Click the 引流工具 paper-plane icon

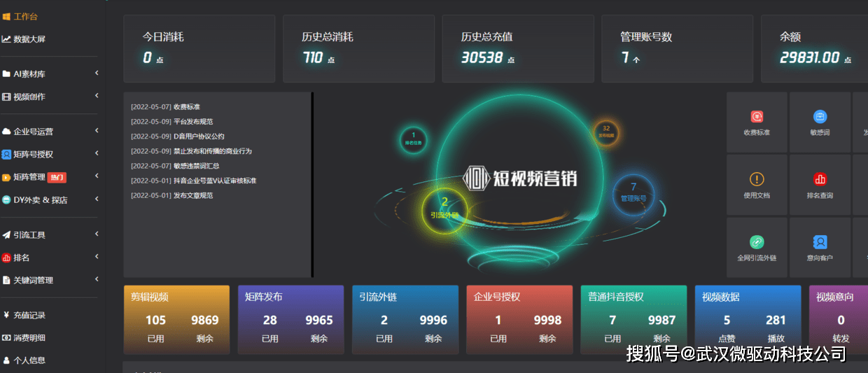click(6, 234)
